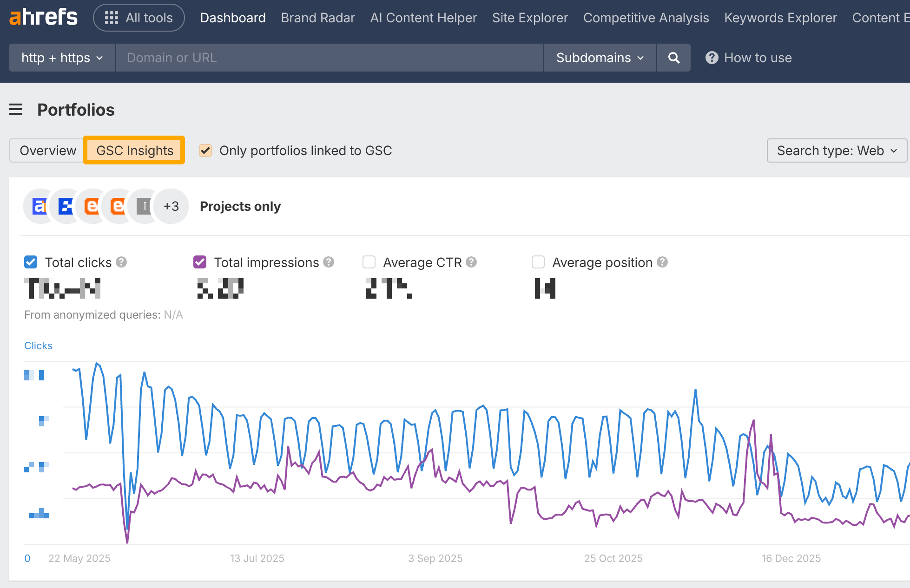910x588 pixels.
Task: Click the 3 Sep 2025 date label
Action: 435,558
